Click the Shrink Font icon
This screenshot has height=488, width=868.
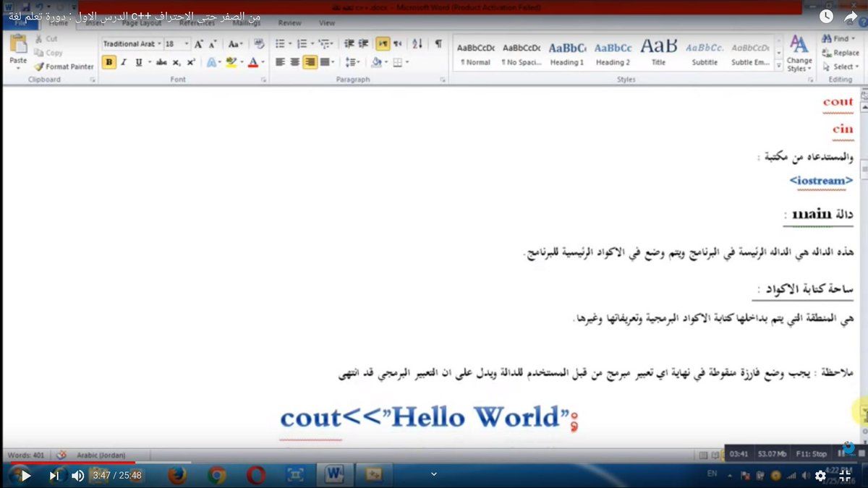click(x=213, y=44)
